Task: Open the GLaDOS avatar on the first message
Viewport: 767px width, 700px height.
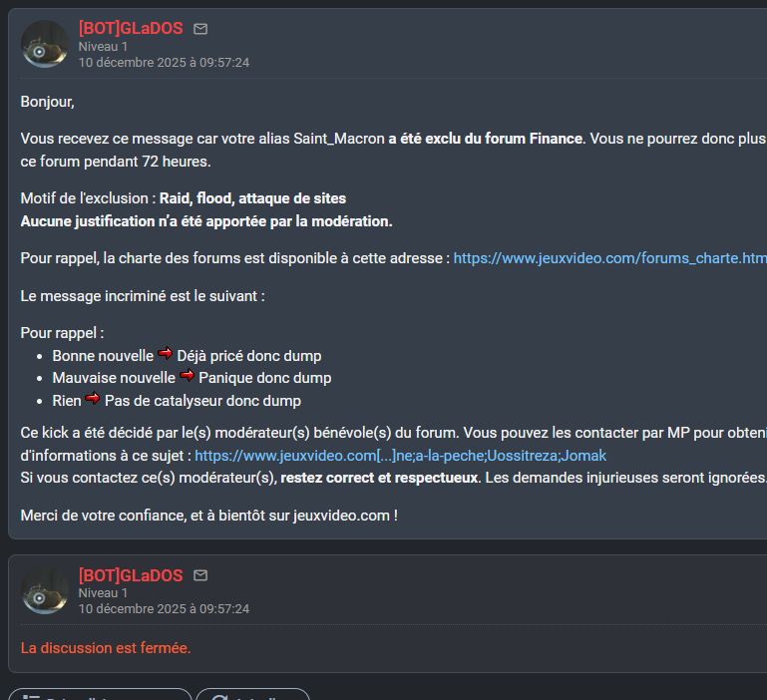Action: click(x=45, y=45)
